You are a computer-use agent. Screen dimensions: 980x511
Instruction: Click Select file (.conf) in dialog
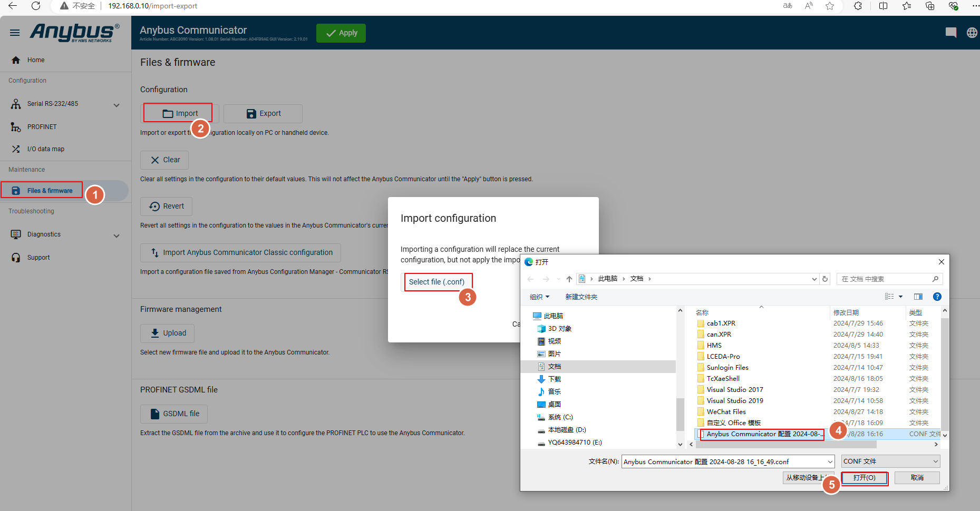pyautogui.click(x=436, y=282)
